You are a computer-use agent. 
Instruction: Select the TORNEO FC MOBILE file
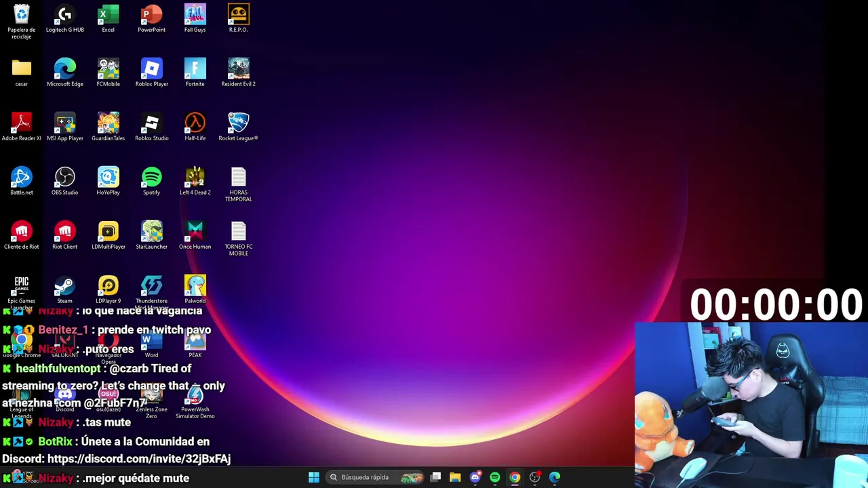click(238, 239)
